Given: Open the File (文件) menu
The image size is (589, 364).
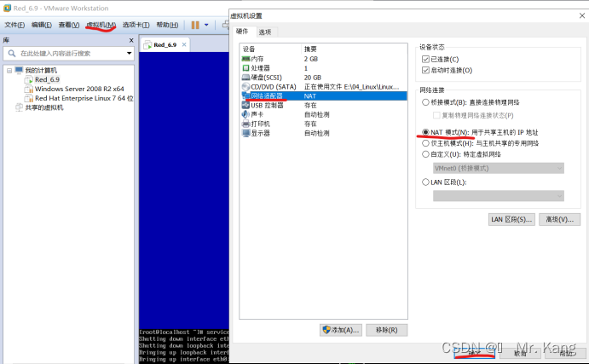Looking at the screenshot, I should (x=14, y=25).
